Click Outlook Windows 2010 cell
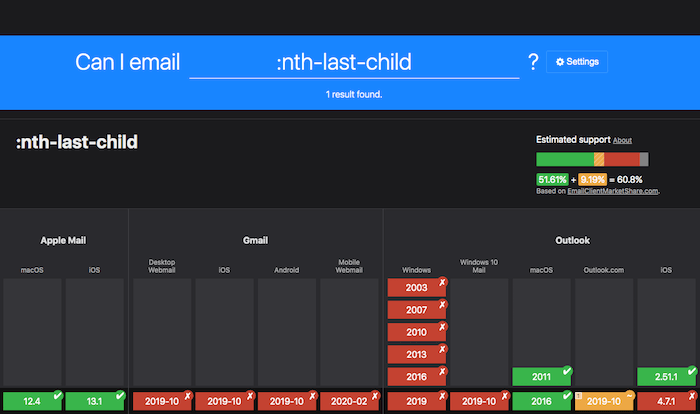The width and height of the screenshot is (700, 414). (417, 332)
